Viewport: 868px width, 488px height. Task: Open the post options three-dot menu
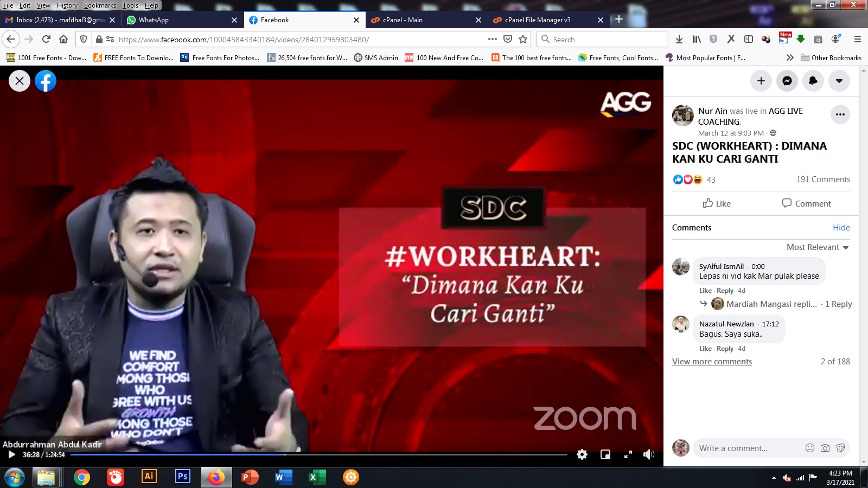[x=840, y=114]
